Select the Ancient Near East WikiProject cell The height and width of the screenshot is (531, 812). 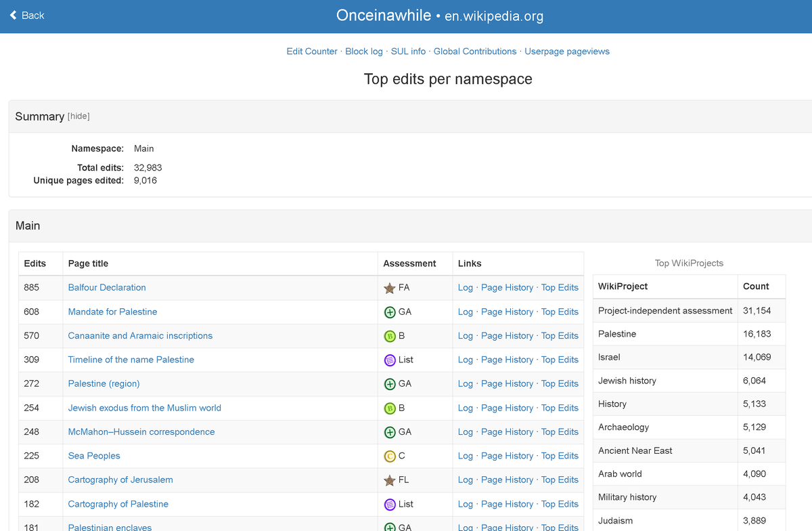click(665, 450)
